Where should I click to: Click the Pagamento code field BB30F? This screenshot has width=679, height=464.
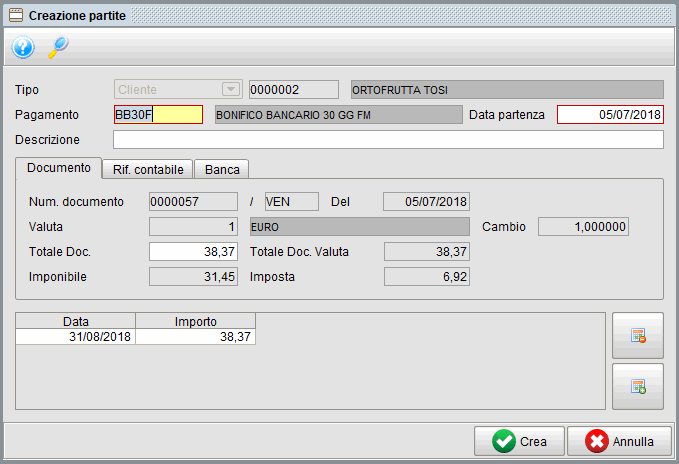coord(158,115)
